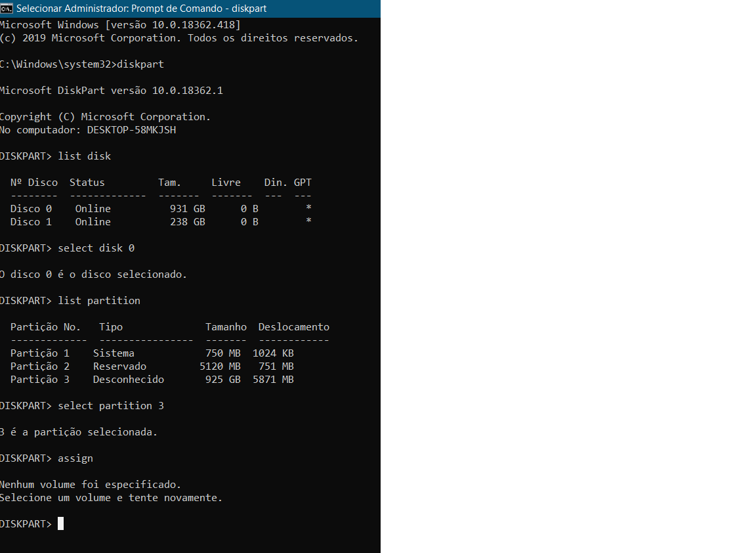Viewport: 756px width, 553px height.
Task: Click the 'Disco 1' row label
Action: pyautogui.click(x=31, y=222)
